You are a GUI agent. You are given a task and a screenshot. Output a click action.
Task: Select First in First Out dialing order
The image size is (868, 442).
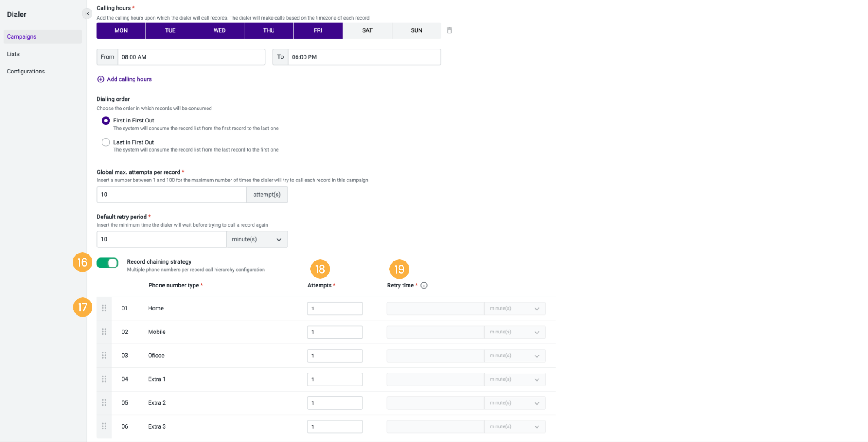tap(106, 121)
